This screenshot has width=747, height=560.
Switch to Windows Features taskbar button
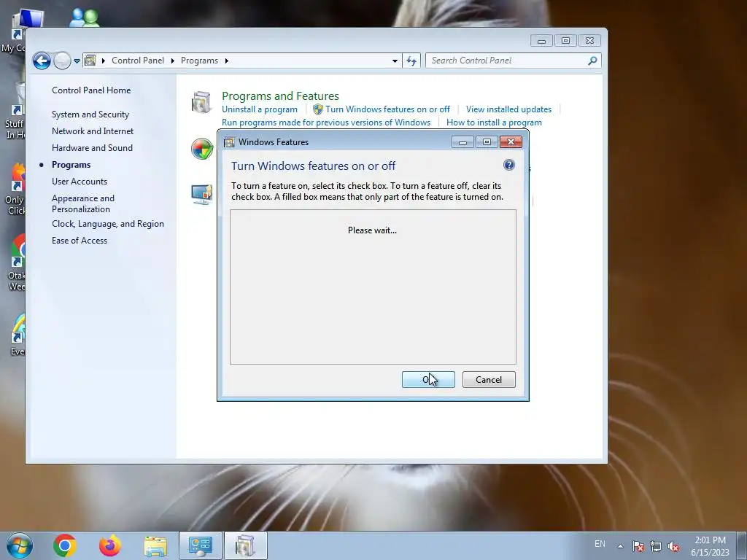(245, 545)
